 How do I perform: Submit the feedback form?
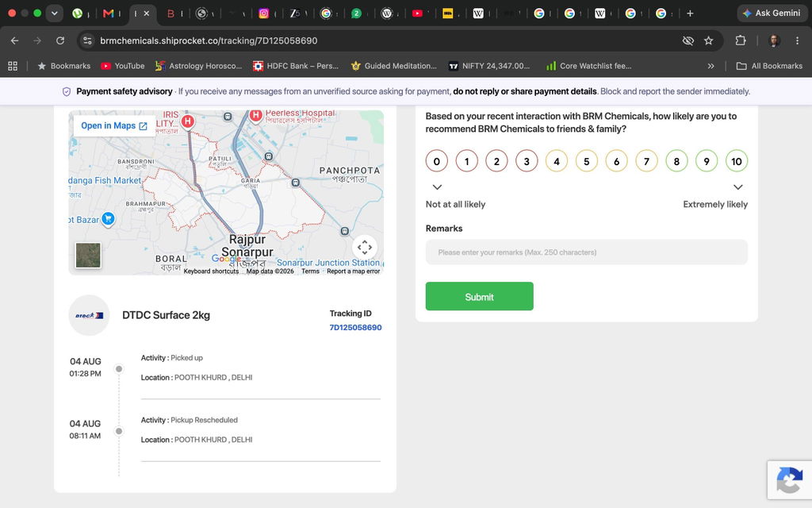pos(480,297)
